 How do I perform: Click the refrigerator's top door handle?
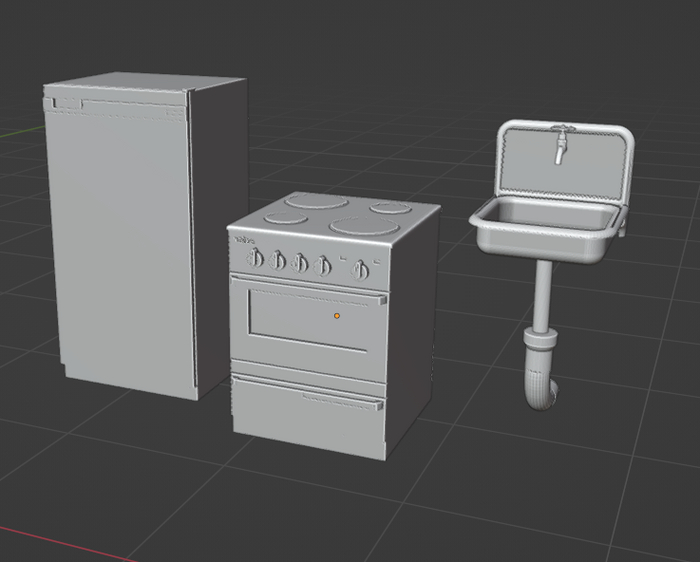pos(67,104)
